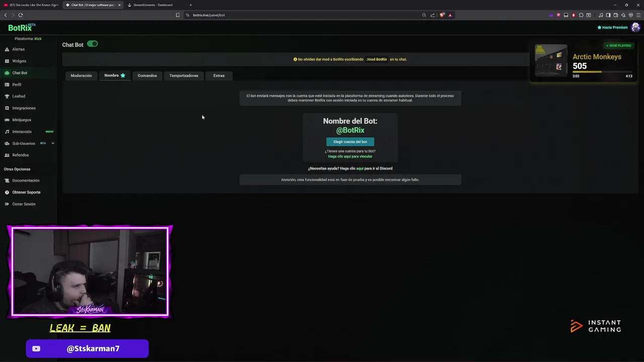Click the @BotRix bot name text
Image resolution: width=644 pixels, height=362 pixels.
(x=350, y=130)
